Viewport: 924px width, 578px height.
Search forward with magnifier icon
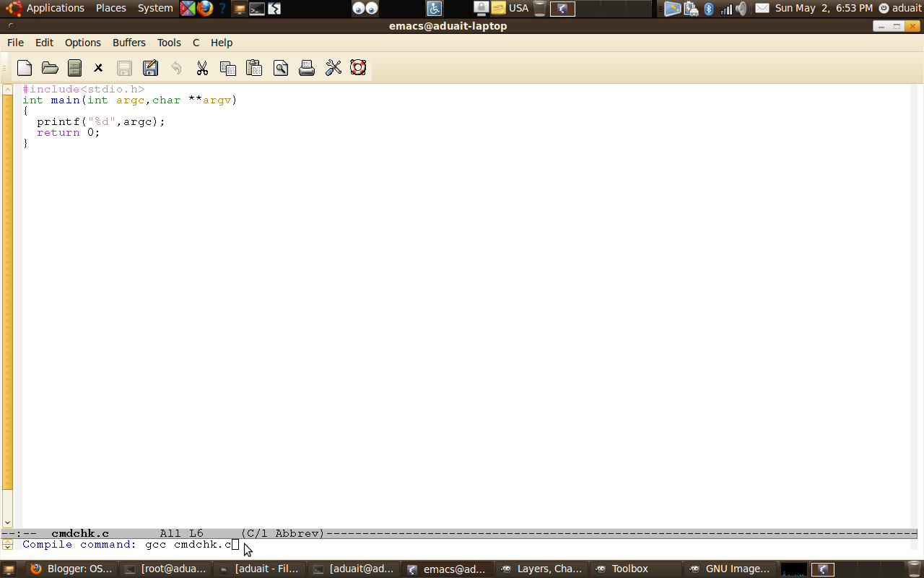(x=281, y=68)
